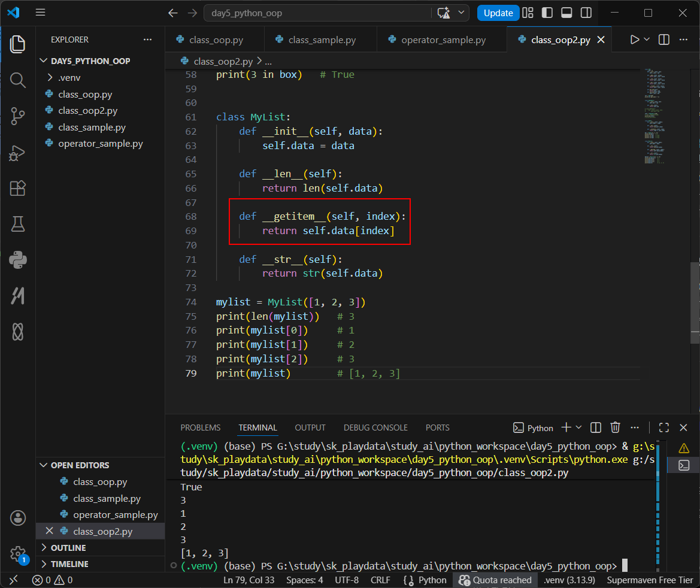The image size is (700, 588).
Task: Open editor More Actions ellipsis
Action: tap(683, 40)
